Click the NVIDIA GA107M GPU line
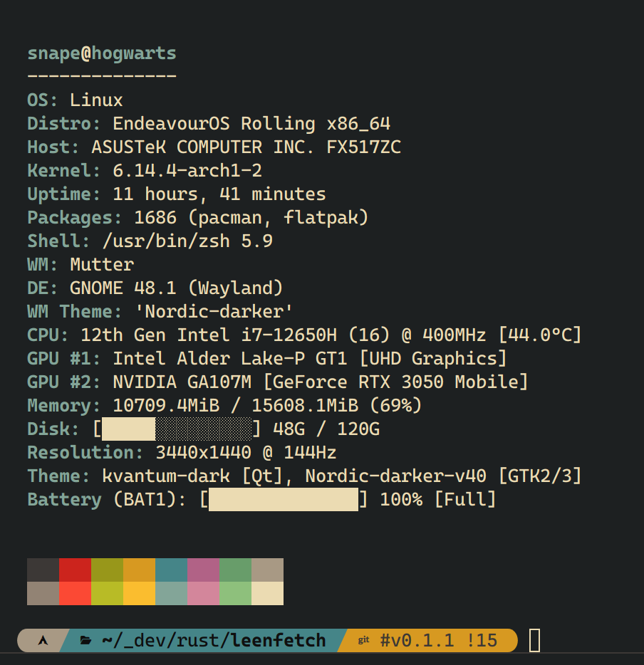Image resolution: width=644 pixels, height=665 pixels. click(x=278, y=382)
